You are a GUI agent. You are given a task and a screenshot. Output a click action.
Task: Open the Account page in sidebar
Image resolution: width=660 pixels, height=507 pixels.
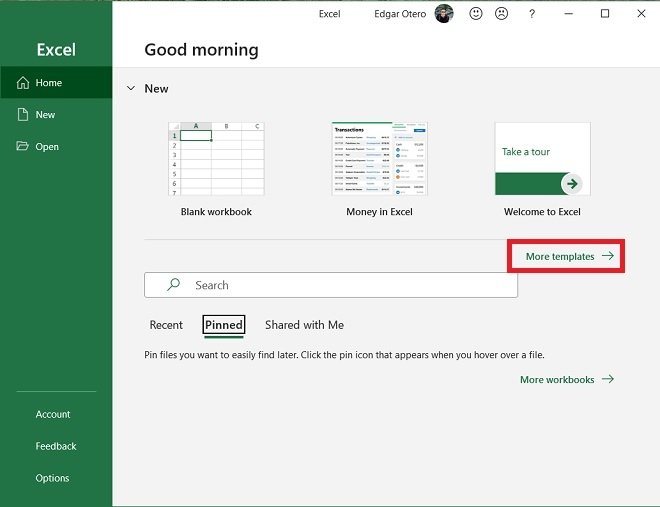pos(53,414)
